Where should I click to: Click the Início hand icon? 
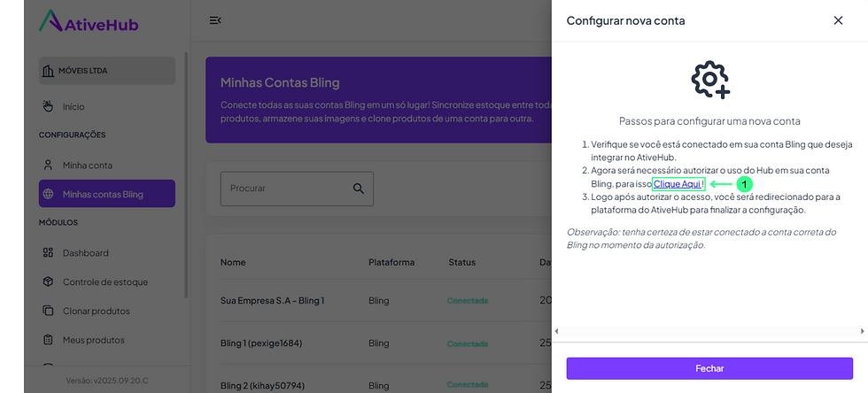pos(49,106)
